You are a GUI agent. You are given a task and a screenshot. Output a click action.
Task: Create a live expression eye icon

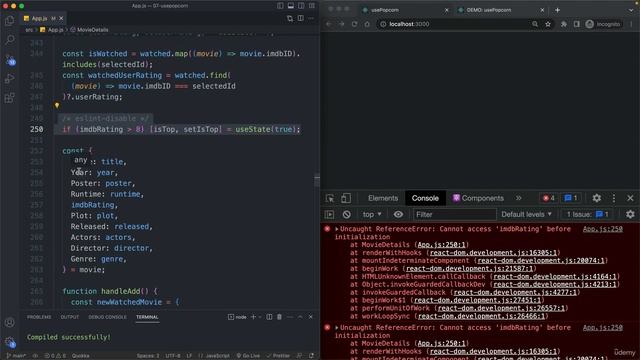[398, 214]
